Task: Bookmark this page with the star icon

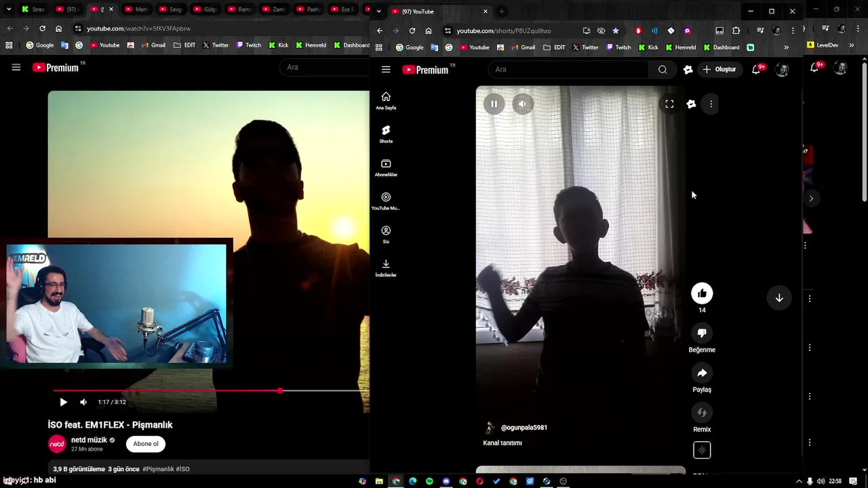Action: tap(616, 30)
